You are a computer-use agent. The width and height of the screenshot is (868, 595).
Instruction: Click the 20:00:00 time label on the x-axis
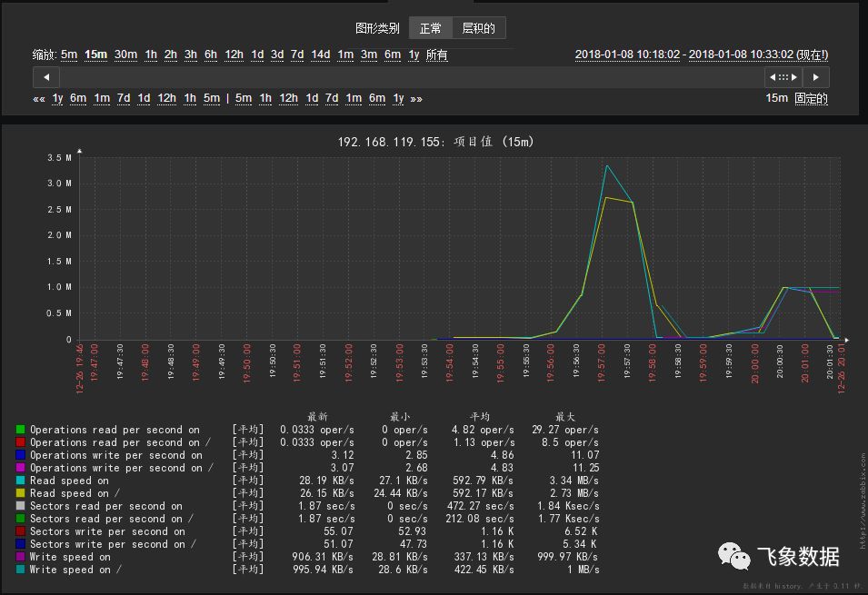[x=754, y=363]
